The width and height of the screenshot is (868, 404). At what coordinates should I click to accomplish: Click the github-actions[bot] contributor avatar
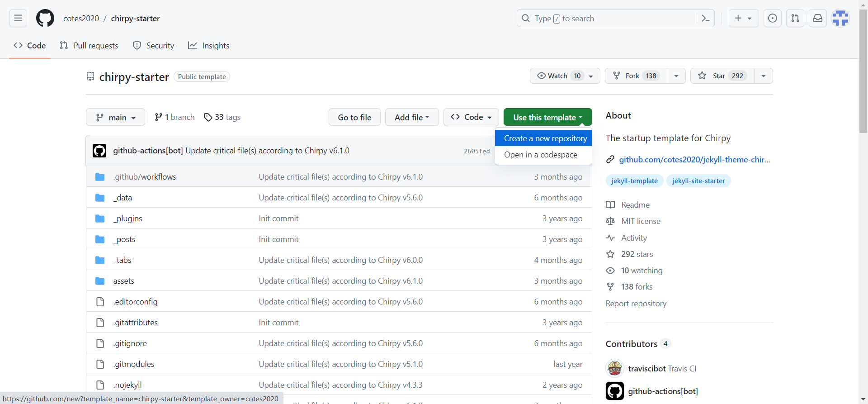point(615,391)
